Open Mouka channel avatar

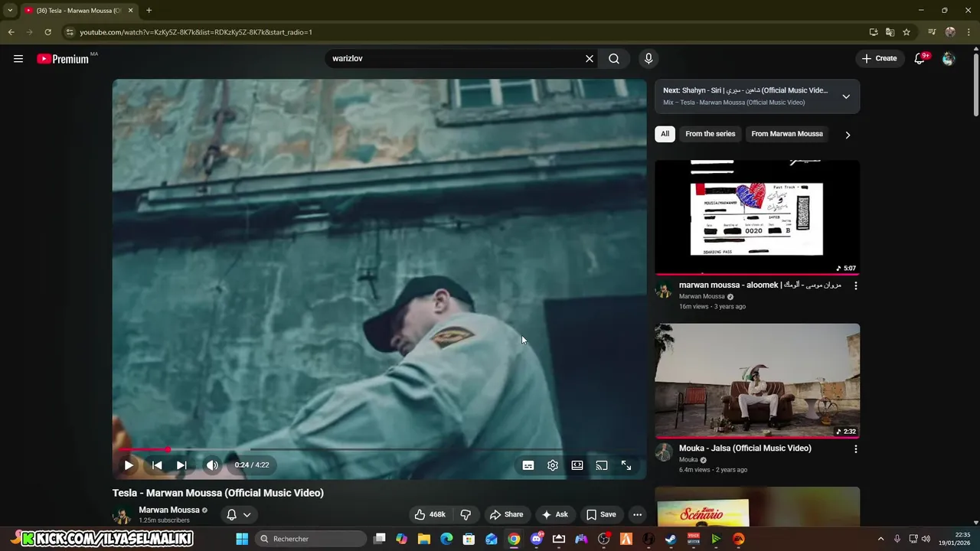664,453
